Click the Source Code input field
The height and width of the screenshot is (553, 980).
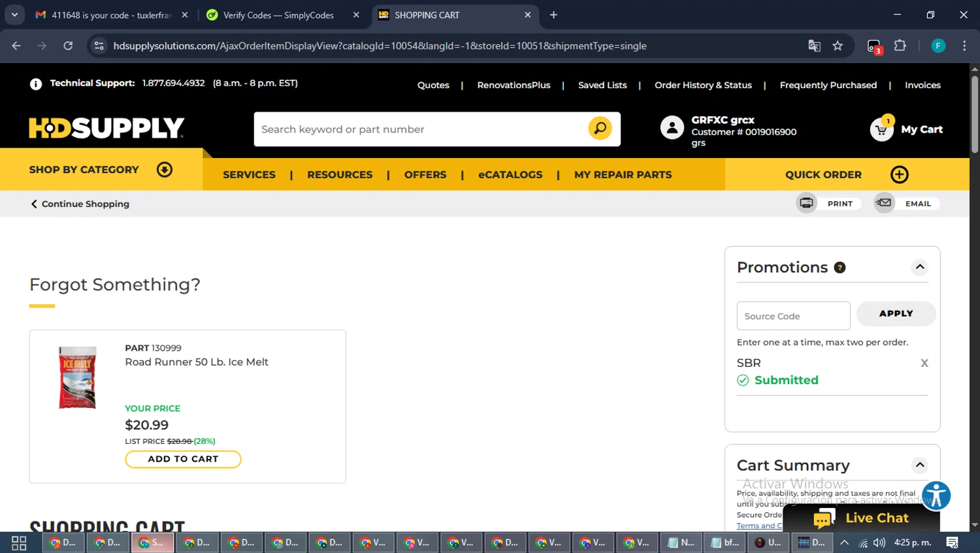(793, 316)
